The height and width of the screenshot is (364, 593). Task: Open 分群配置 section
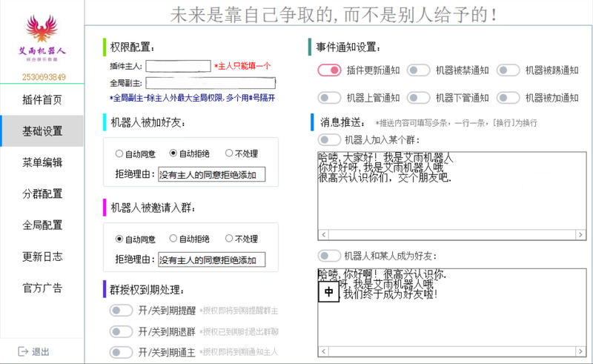tap(42, 194)
